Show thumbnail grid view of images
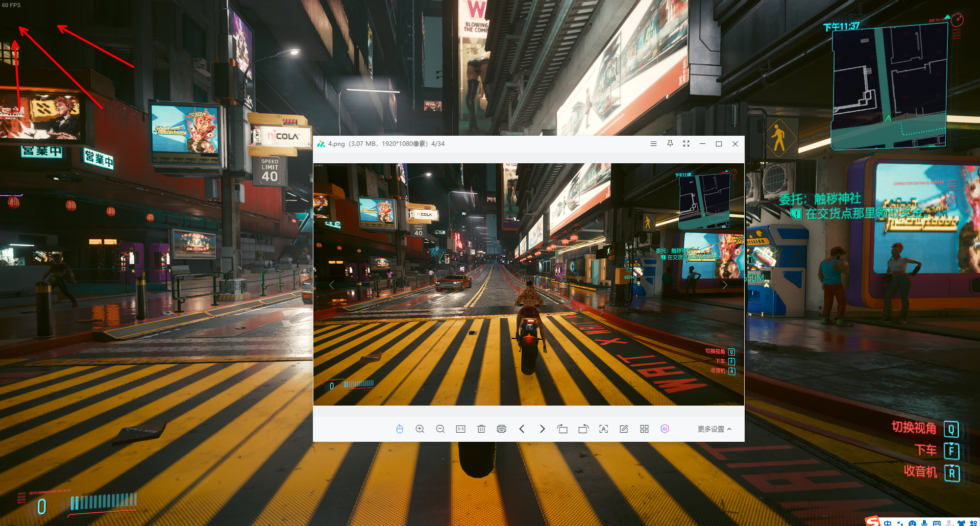Viewport: 980px width, 526px height. tap(644, 429)
